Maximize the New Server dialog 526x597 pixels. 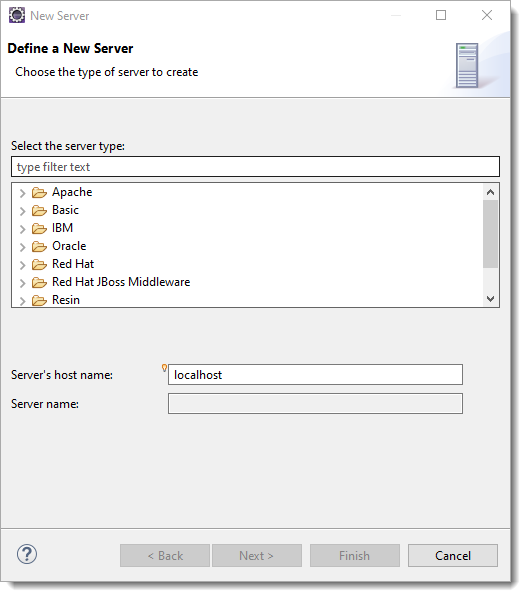pyautogui.click(x=441, y=15)
